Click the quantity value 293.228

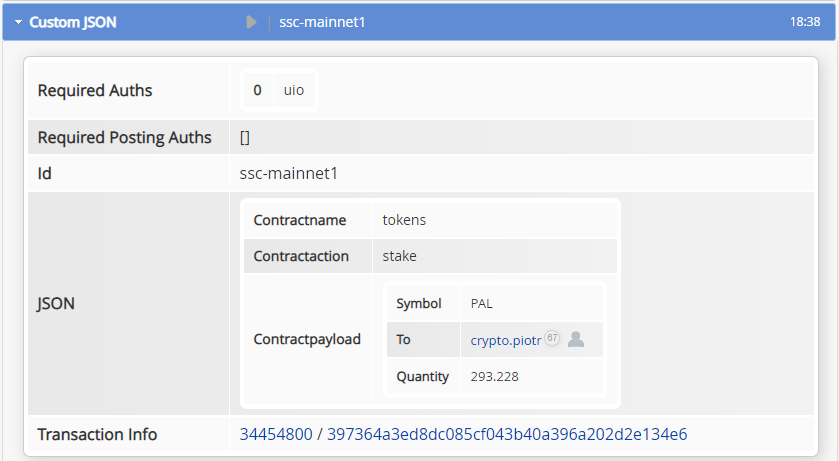(494, 377)
